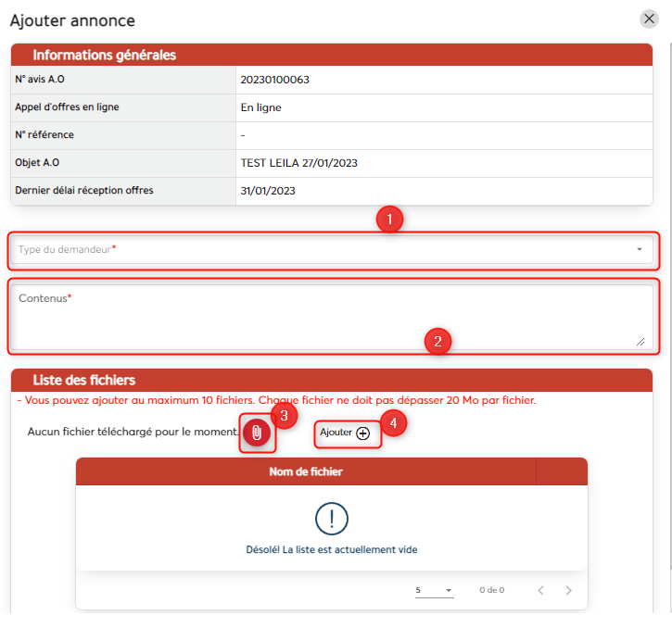
Task: Click red annotation marker number 4
Action: [393, 423]
